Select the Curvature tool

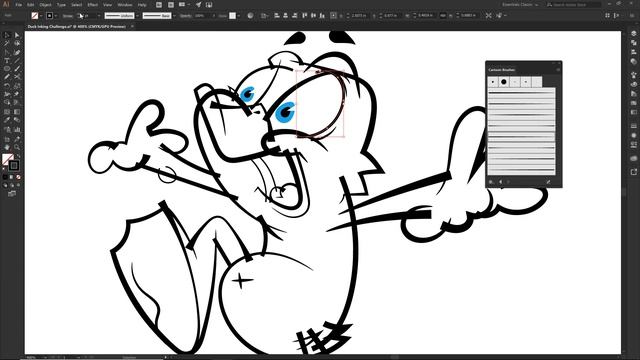pos(17,52)
